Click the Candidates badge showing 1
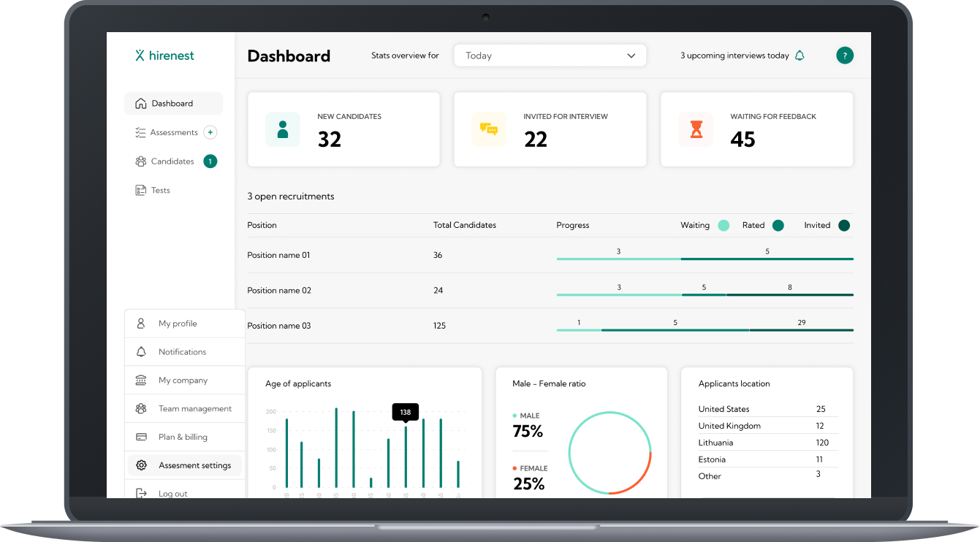The height and width of the screenshot is (542, 980). click(x=210, y=161)
